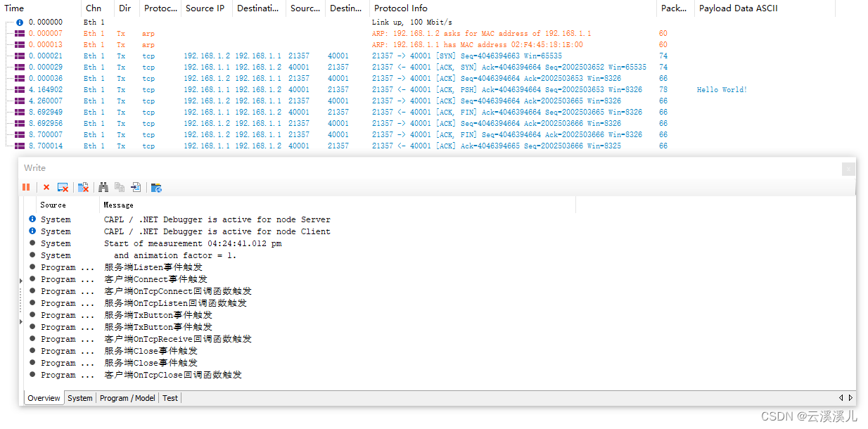The image size is (868, 429).
Task: Click the delete-logging-file toolbar icon
Action: [83, 187]
